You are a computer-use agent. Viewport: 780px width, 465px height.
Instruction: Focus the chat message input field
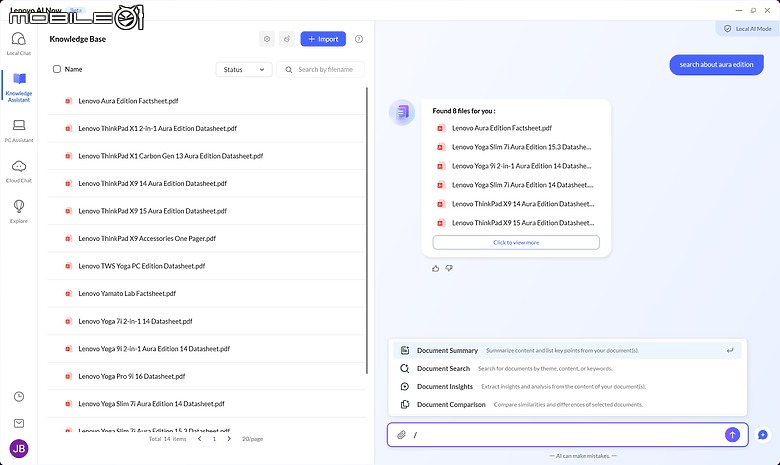[x=568, y=435]
